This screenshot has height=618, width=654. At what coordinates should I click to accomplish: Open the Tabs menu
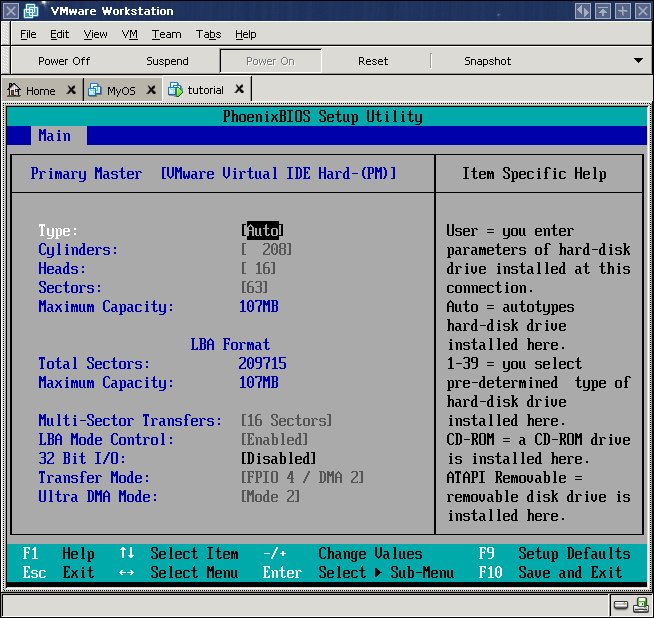[x=208, y=34]
